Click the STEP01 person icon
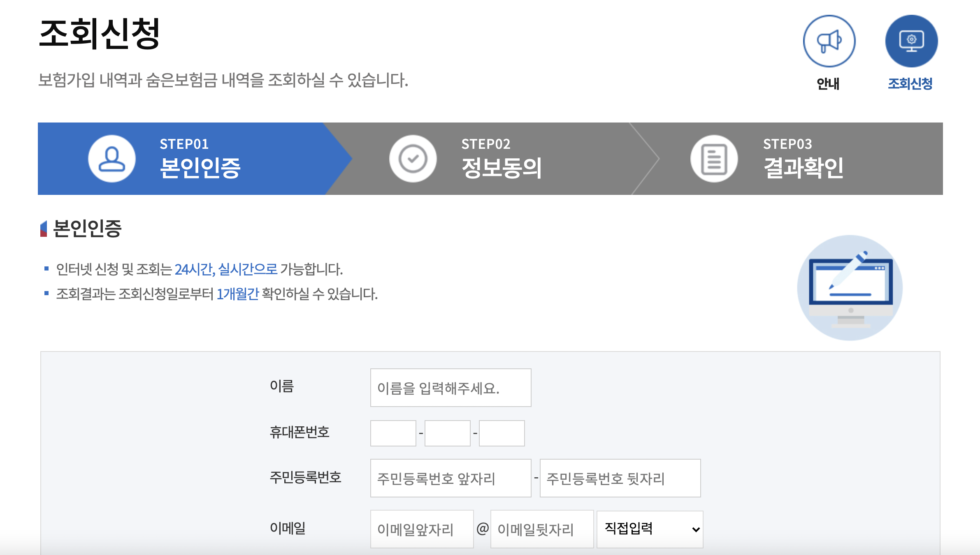980x555 pixels. (112, 159)
